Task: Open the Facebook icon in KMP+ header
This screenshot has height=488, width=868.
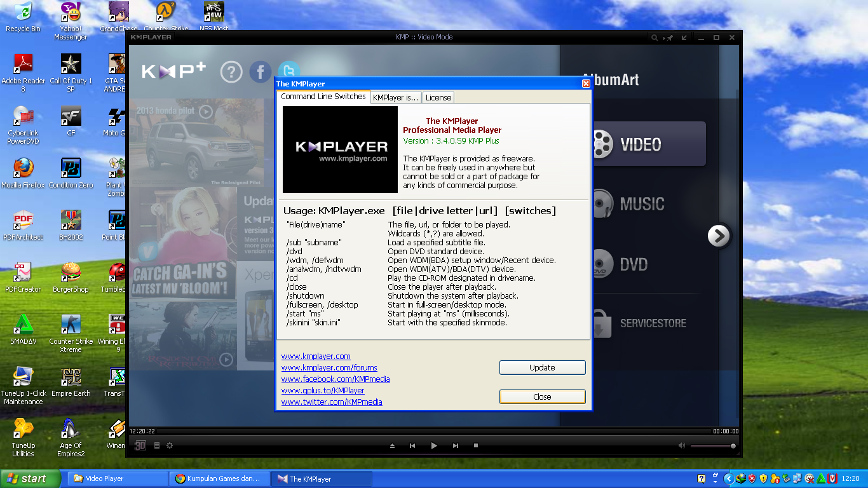Action: (x=261, y=72)
